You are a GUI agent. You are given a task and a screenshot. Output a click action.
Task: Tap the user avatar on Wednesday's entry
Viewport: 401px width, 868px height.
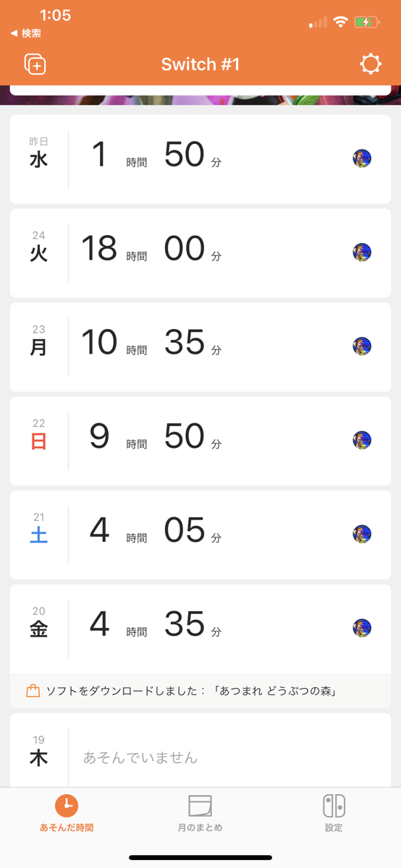(x=362, y=158)
